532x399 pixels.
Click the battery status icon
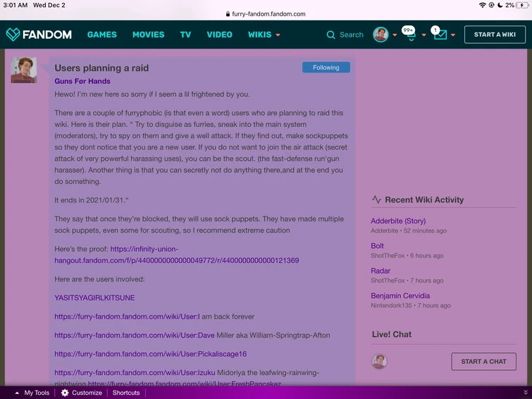coord(522,5)
